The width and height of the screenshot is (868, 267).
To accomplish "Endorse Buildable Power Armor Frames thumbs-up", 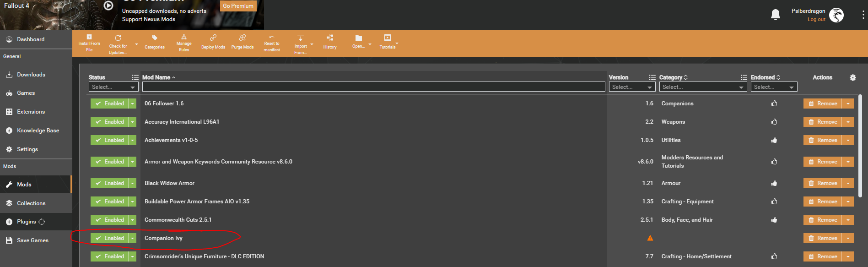I will tap(774, 202).
